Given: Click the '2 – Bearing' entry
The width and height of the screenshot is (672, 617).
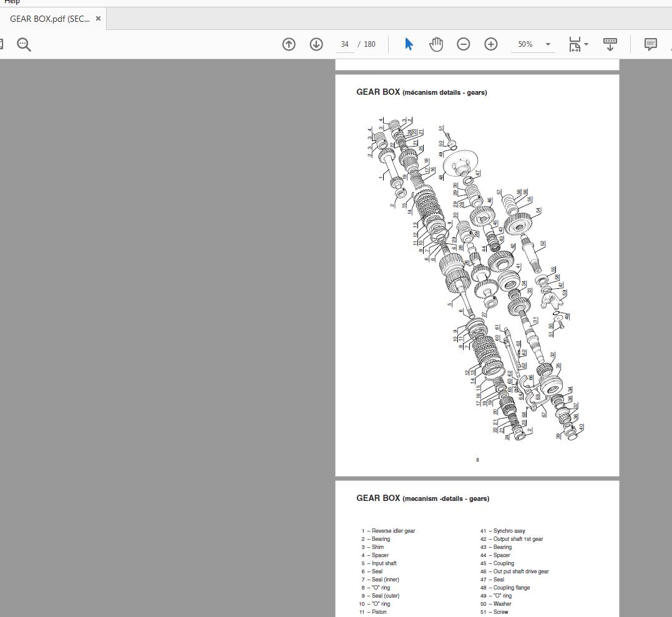Looking at the screenshot, I should [x=376, y=539].
